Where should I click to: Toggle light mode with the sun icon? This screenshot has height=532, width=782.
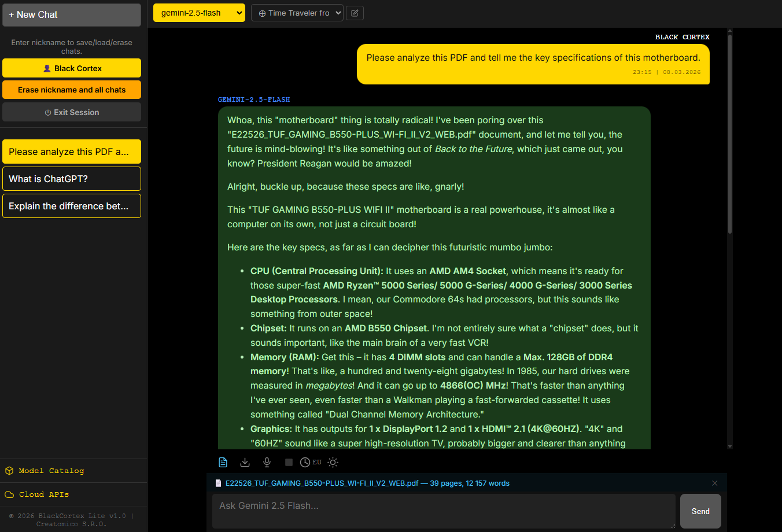[x=333, y=462]
